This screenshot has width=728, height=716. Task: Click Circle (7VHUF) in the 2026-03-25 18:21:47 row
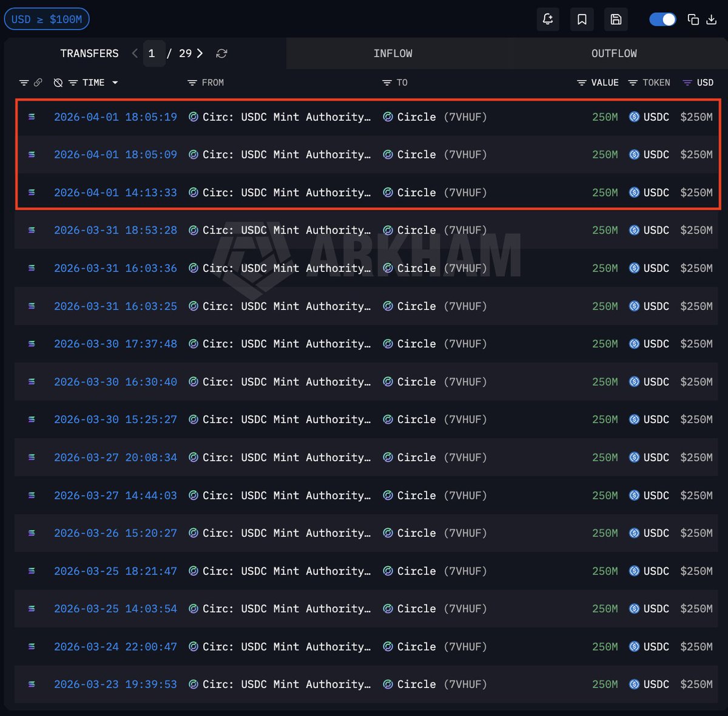pyautogui.click(x=442, y=571)
